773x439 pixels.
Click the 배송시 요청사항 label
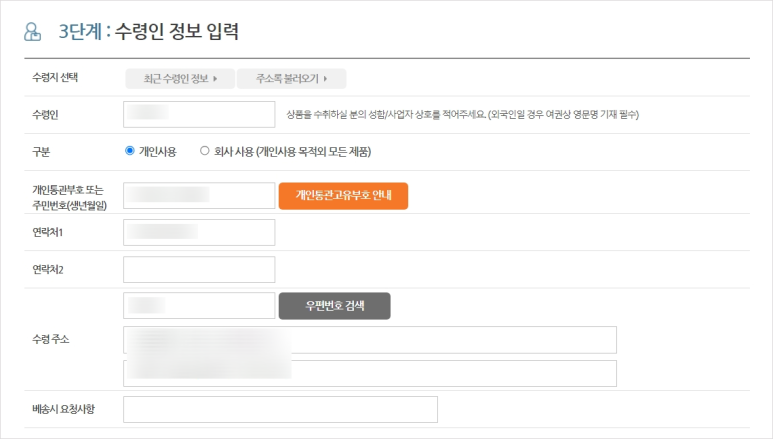coord(64,409)
